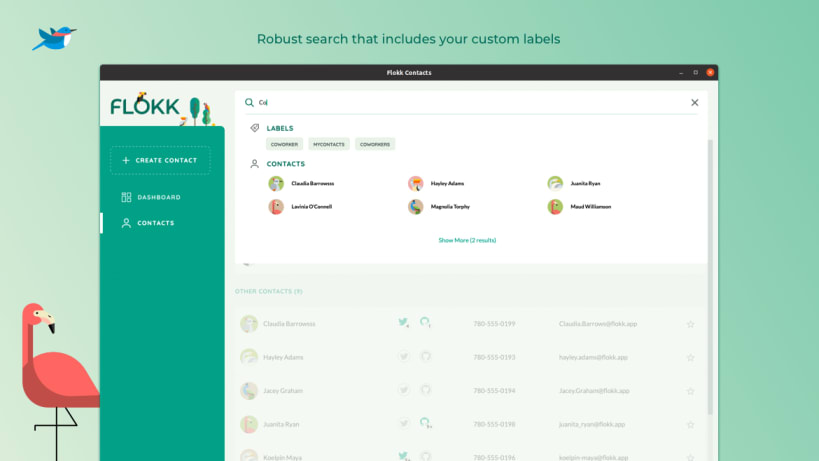Click GitHub icon in Jacey Graham row
This screenshot has height=461, width=819.
(426, 390)
